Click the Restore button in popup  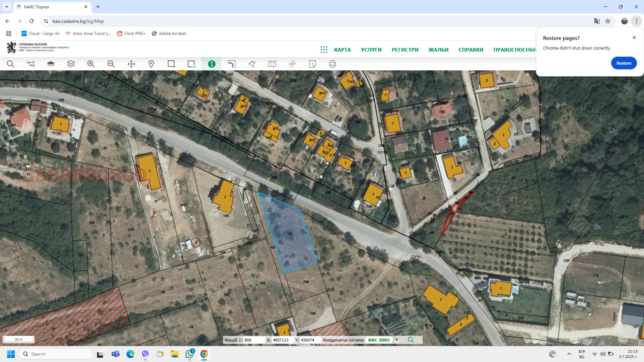pyautogui.click(x=623, y=63)
